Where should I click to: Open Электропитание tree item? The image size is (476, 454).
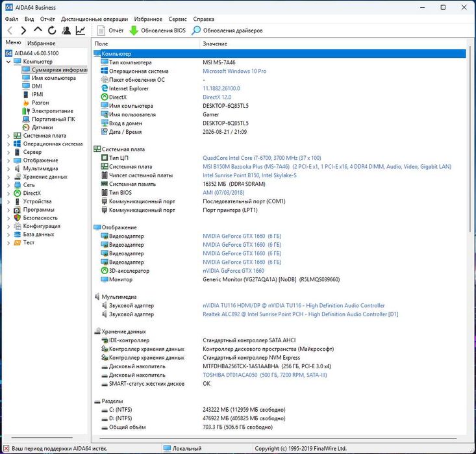pyautogui.click(x=47, y=111)
